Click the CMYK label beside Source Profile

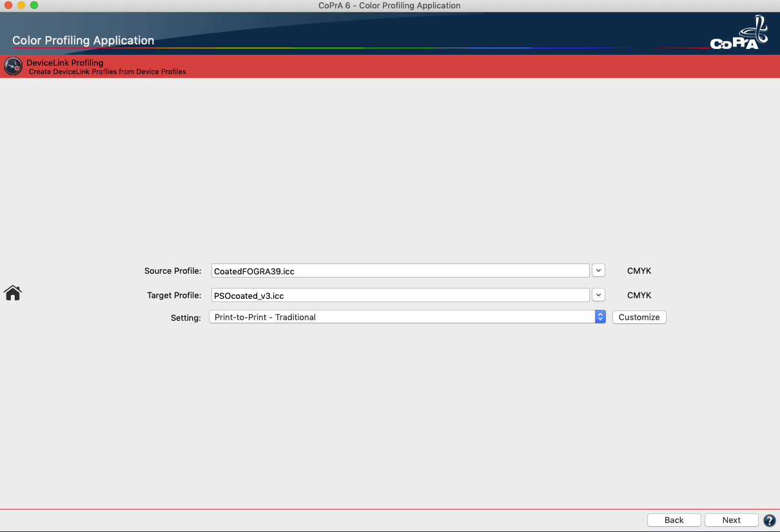(639, 271)
